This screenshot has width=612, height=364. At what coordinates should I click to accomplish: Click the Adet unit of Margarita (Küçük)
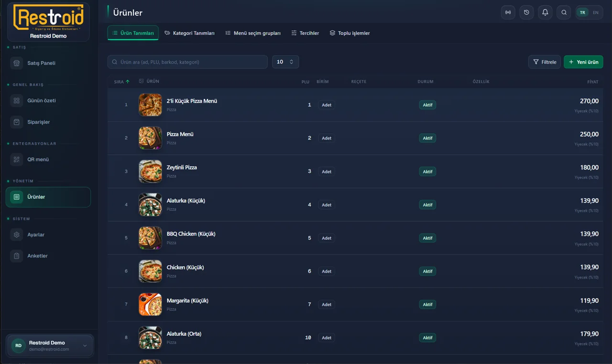(327, 304)
